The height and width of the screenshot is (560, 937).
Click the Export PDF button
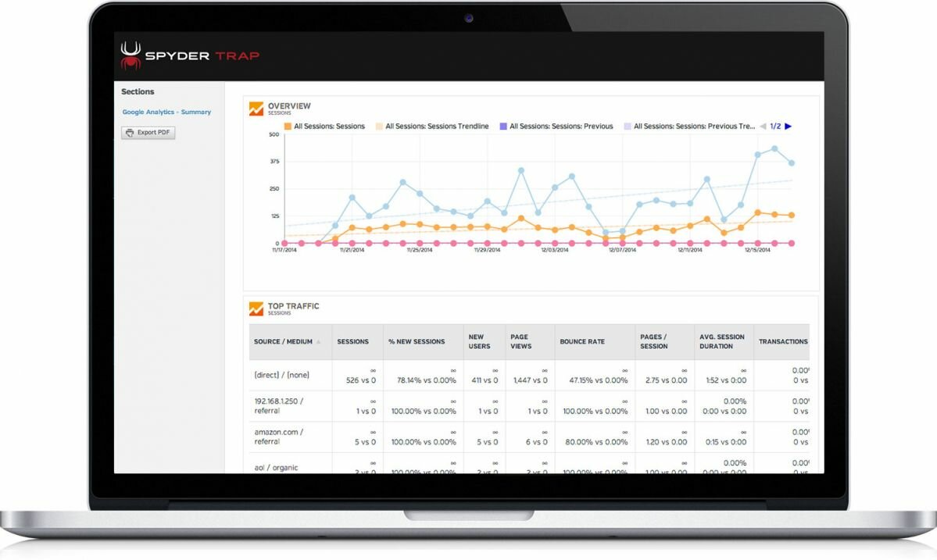(x=148, y=133)
